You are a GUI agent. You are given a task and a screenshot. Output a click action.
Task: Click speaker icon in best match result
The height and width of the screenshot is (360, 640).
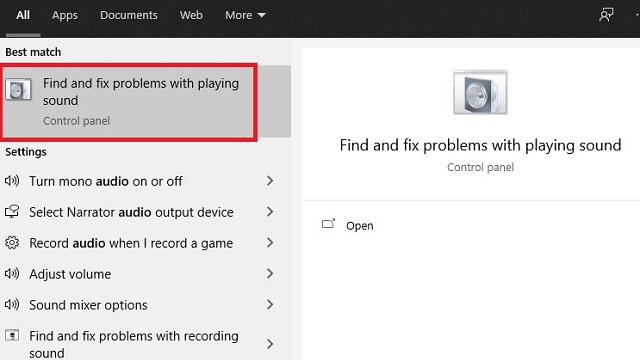[18, 89]
